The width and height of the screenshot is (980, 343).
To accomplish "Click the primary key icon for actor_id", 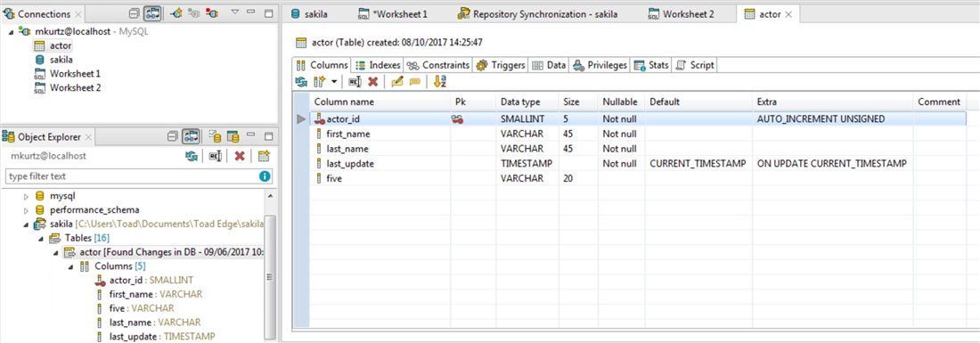I will 458,118.
